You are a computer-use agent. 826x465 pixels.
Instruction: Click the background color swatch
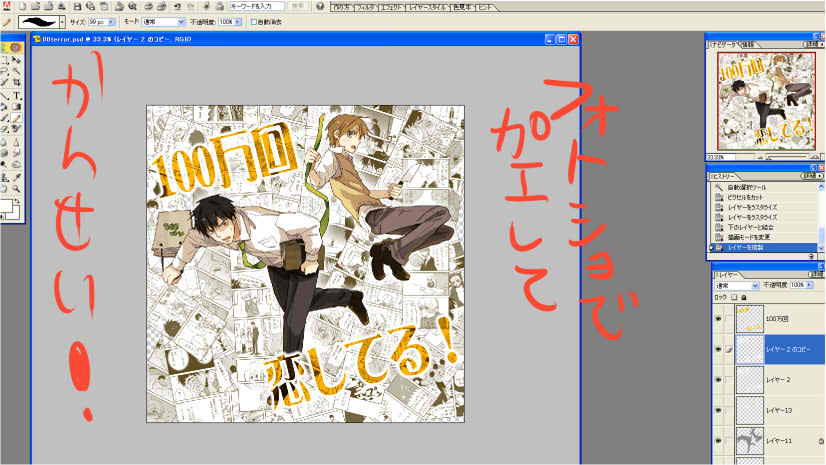15,215
